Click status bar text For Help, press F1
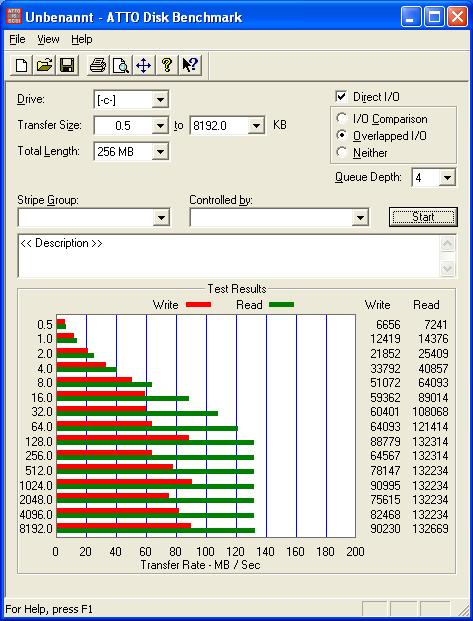Viewport: 473px width, 621px height. pos(49,609)
